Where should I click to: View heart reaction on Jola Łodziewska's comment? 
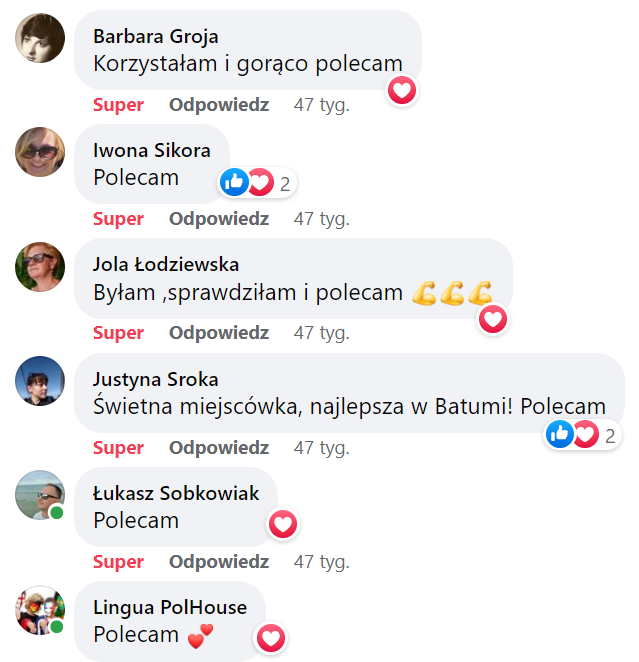click(x=493, y=319)
